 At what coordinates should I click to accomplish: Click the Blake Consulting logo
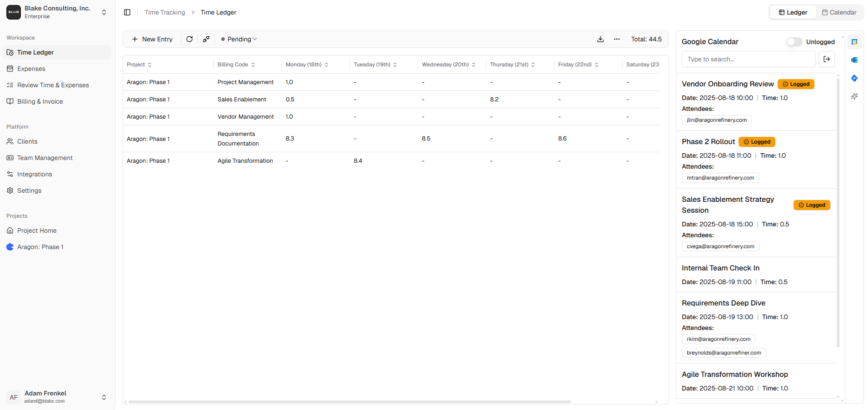(14, 12)
